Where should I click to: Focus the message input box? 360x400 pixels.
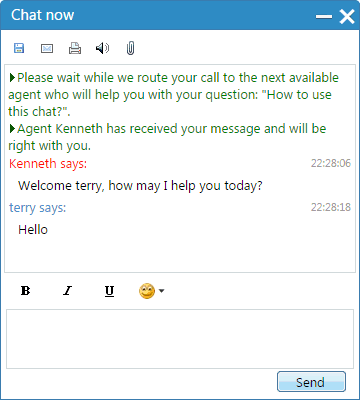pyautogui.click(x=180, y=339)
